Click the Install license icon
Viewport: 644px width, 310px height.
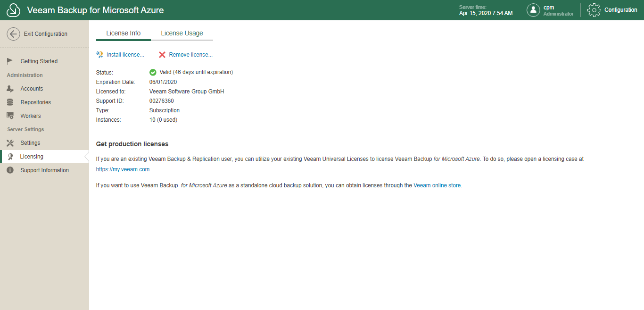[x=99, y=55]
